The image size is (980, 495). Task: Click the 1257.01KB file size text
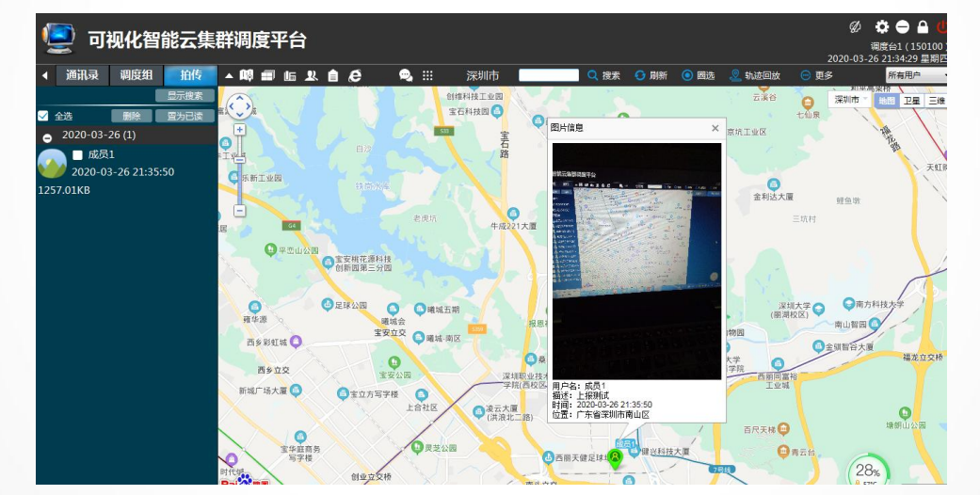click(64, 190)
